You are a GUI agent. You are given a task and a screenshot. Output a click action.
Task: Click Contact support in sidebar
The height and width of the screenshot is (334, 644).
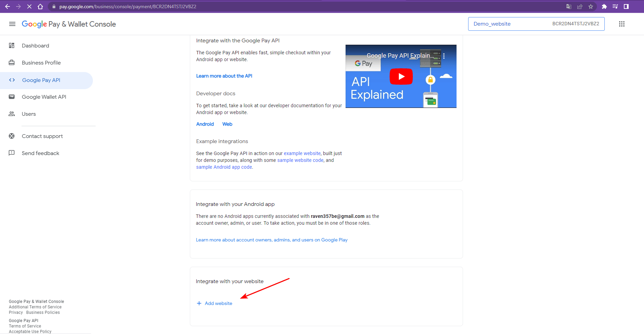(x=42, y=136)
